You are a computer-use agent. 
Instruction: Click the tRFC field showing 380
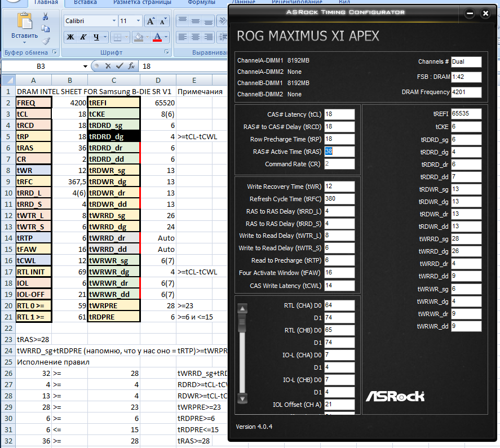click(339, 199)
